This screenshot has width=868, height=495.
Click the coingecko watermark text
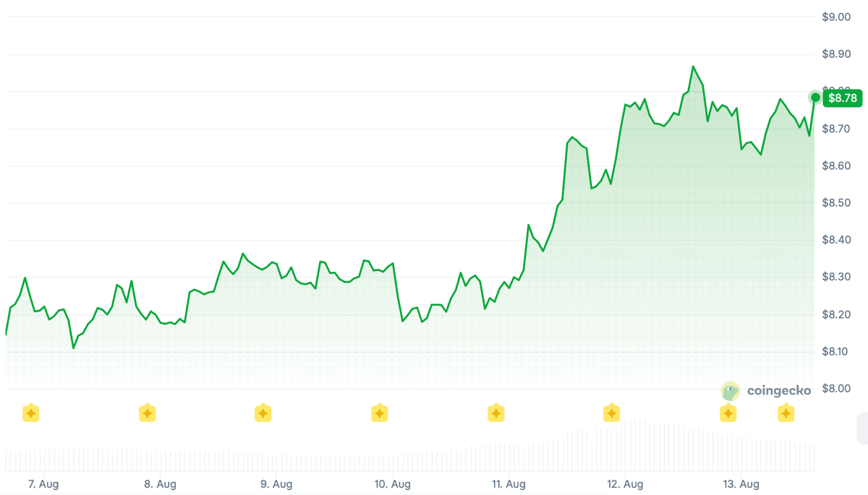point(778,391)
